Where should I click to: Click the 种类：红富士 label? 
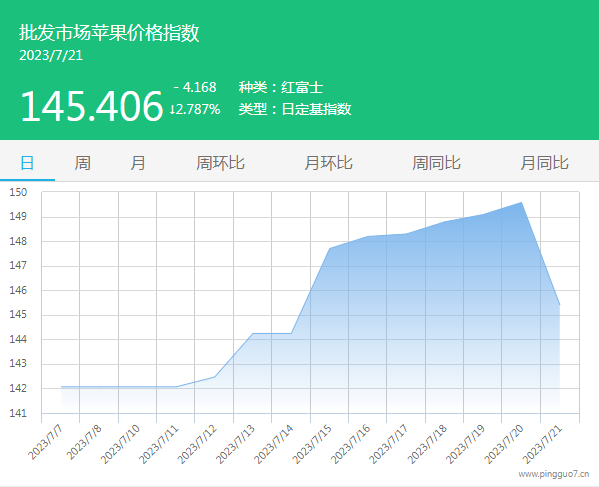281,87
